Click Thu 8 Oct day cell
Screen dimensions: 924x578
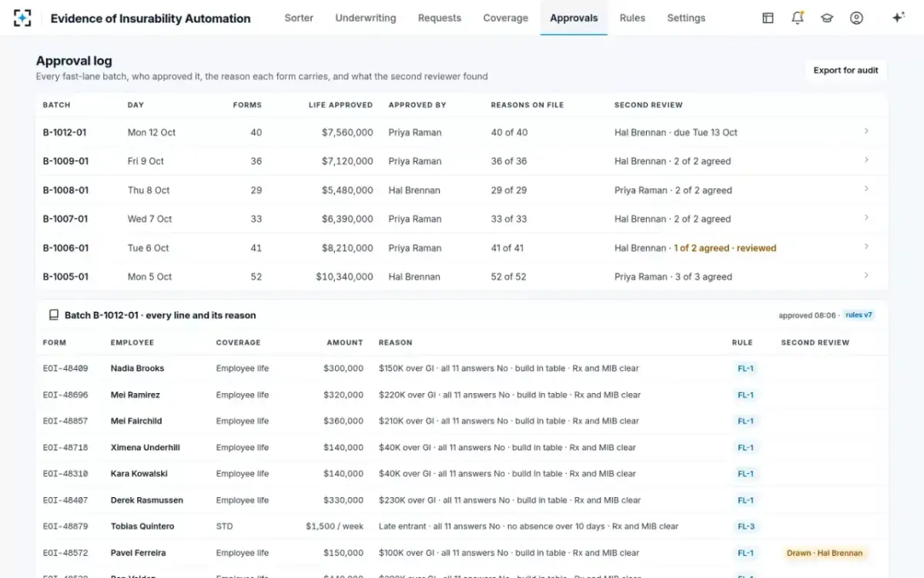coord(149,190)
